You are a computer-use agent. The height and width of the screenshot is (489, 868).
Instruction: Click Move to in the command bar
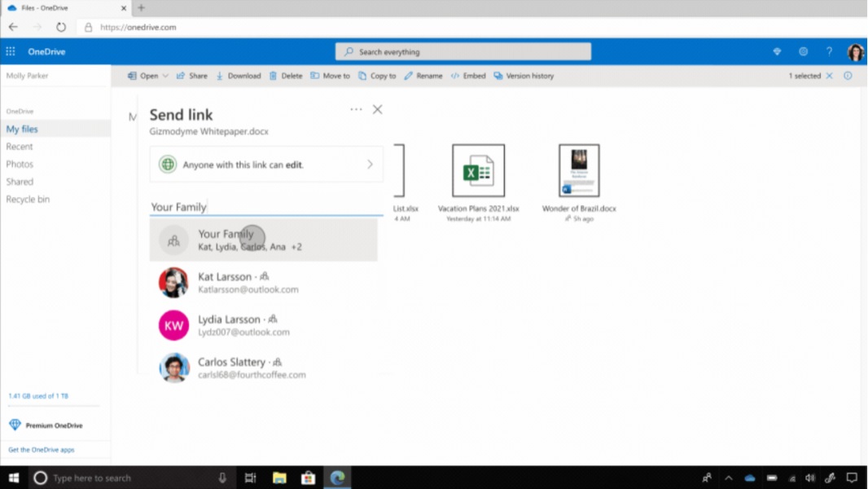(x=330, y=76)
